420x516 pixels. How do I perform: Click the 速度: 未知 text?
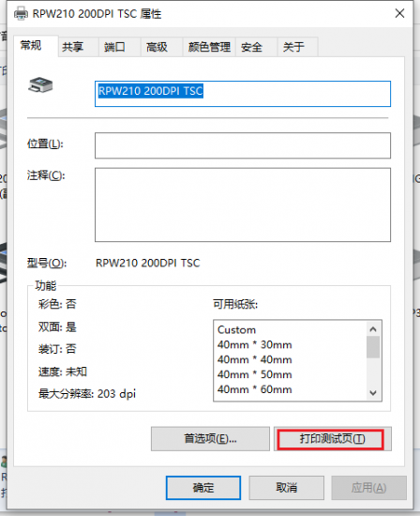pyautogui.click(x=63, y=372)
